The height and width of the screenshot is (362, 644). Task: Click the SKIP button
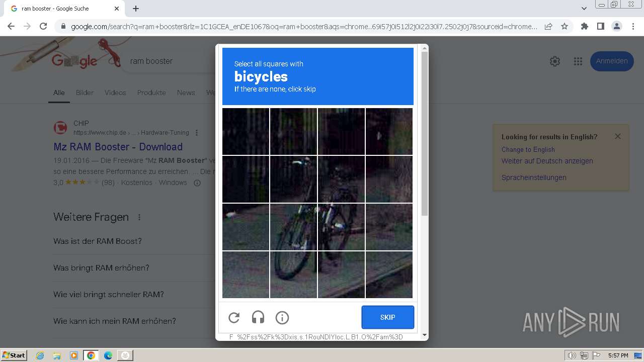tap(388, 317)
